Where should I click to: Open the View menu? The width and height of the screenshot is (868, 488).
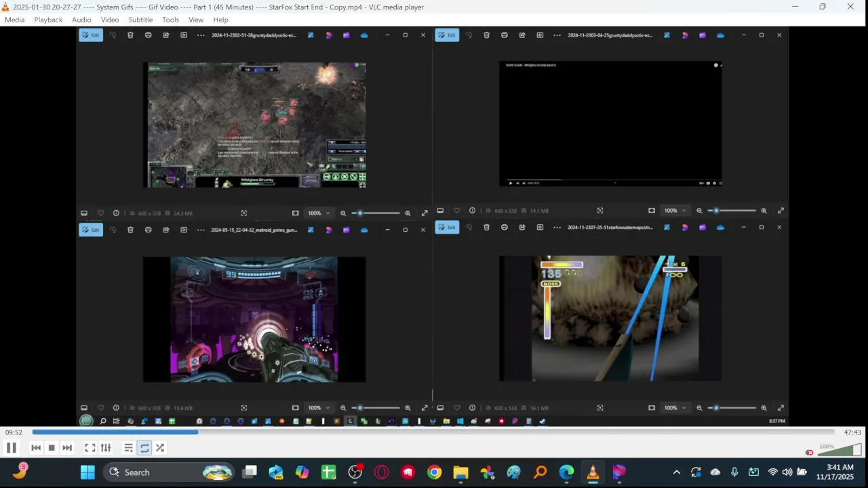point(196,20)
